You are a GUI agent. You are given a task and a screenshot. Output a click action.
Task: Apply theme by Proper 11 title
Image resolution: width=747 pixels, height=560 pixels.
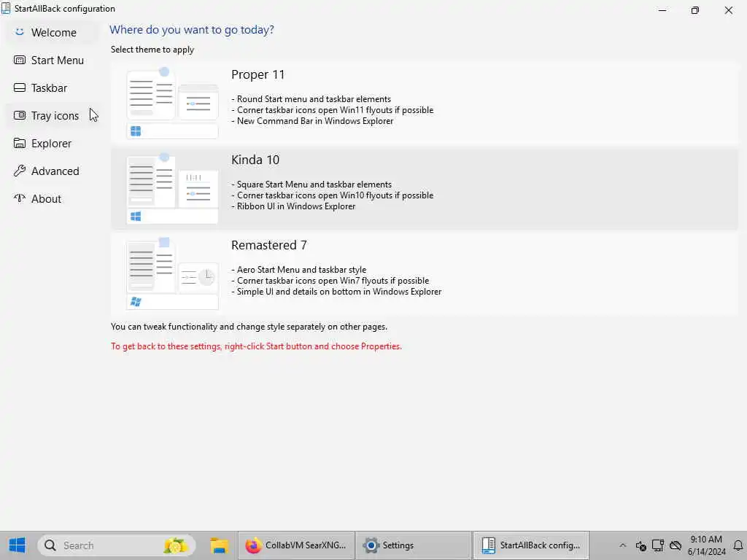258,75
